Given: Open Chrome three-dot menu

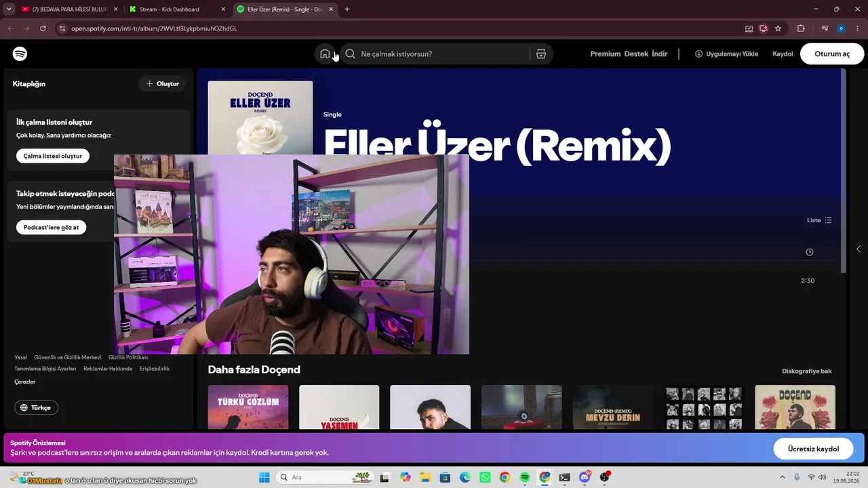Looking at the screenshot, I should (x=858, y=28).
